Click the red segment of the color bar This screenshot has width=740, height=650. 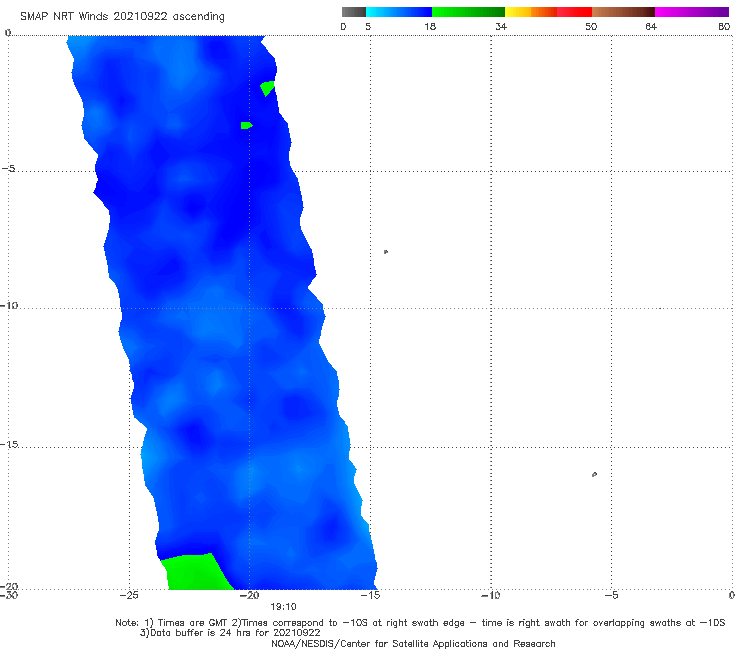point(574,12)
